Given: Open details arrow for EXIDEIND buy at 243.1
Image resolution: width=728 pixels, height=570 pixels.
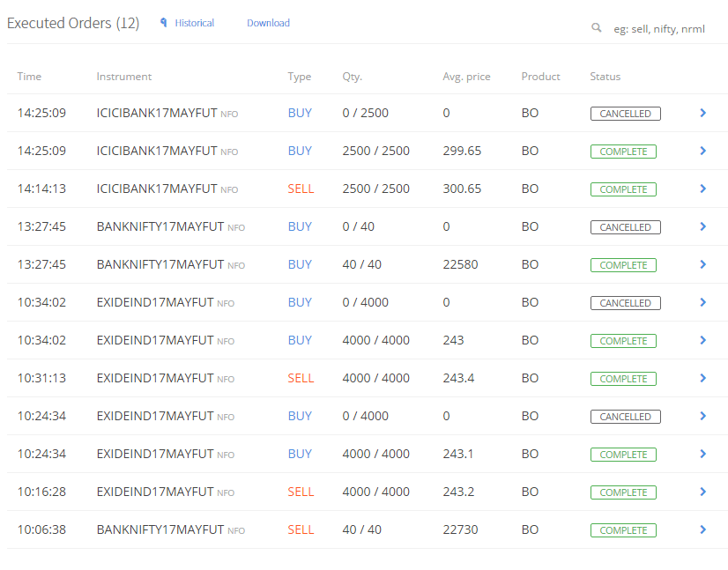Looking at the screenshot, I should [703, 454].
